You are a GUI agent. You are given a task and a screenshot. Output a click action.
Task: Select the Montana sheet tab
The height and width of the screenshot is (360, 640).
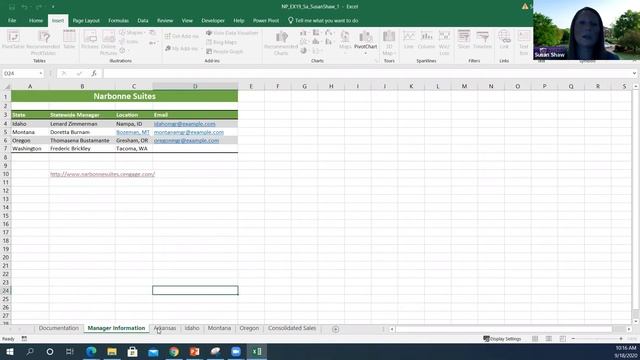[219, 328]
